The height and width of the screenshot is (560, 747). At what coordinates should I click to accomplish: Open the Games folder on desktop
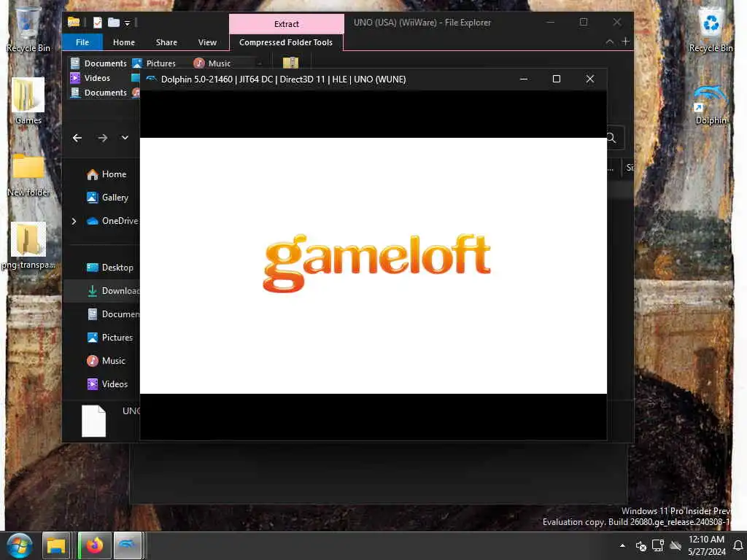click(28, 101)
